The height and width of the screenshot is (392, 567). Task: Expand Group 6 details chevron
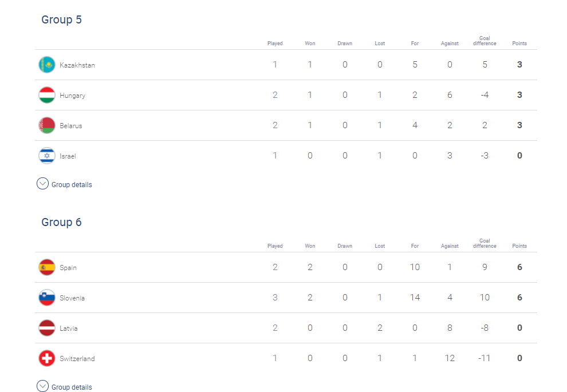[43, 386]
